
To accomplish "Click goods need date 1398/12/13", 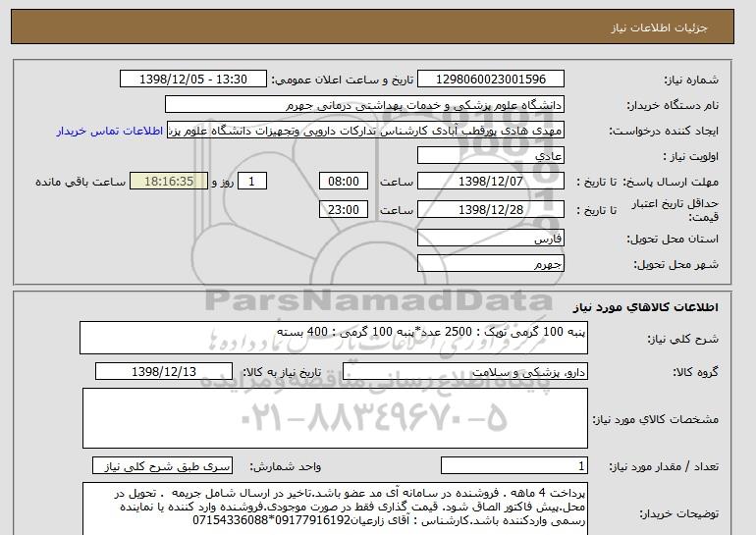I will pos(164,372).
